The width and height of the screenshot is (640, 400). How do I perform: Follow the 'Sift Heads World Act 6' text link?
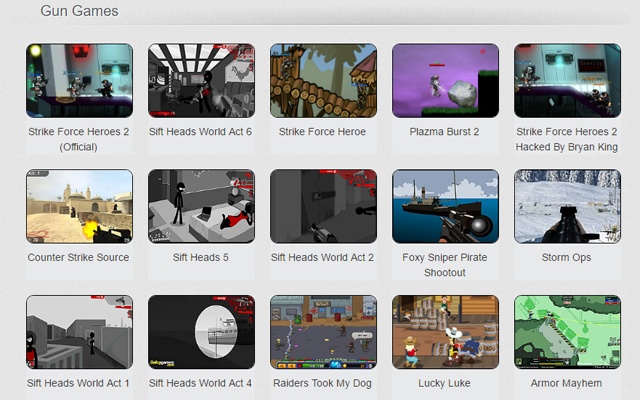[x=200, y=132]
